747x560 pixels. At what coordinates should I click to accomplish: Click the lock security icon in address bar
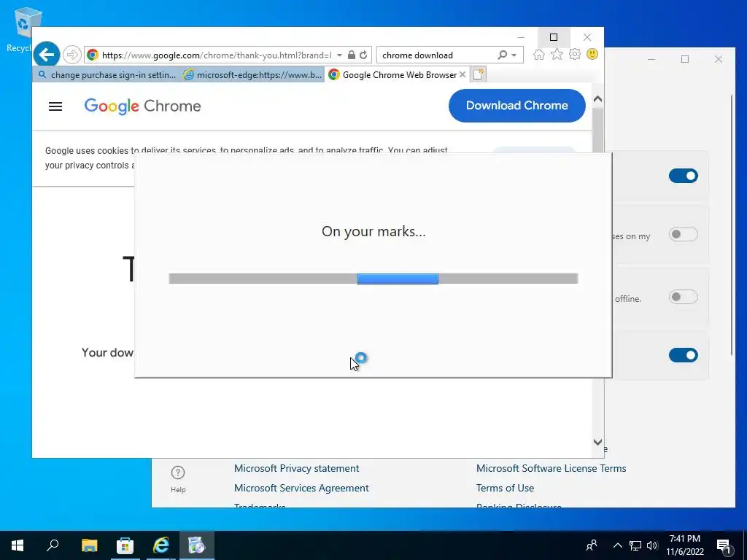tap(352, 55)
